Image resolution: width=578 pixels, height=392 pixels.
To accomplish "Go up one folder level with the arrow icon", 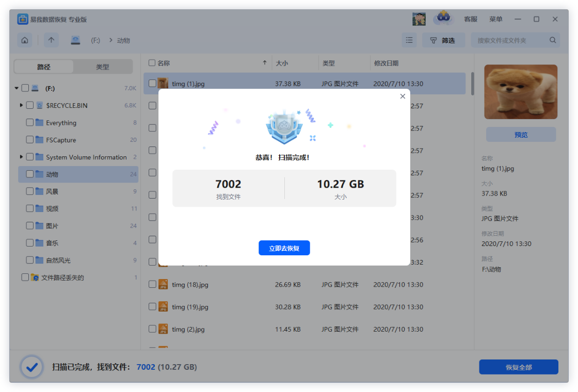I will [51, 40].
